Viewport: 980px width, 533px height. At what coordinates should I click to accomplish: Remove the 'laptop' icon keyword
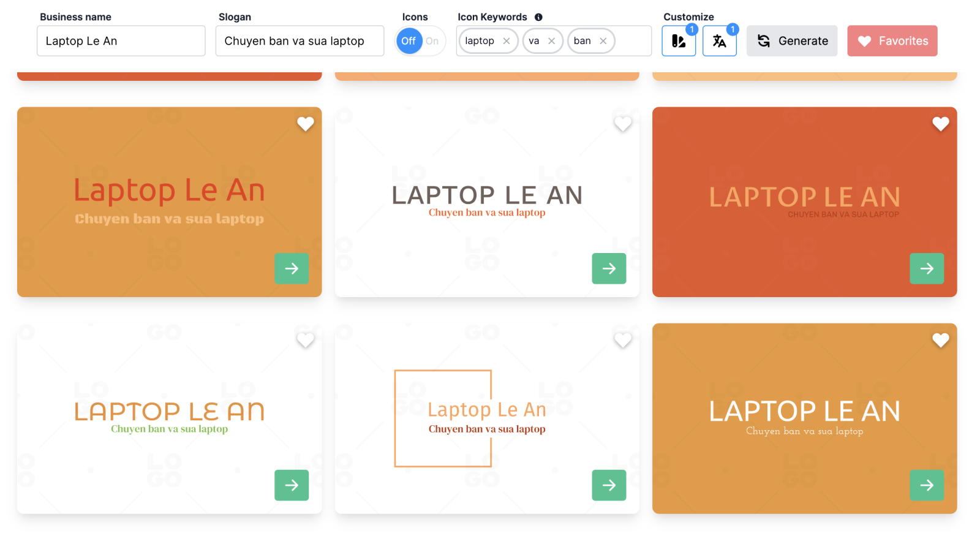click(507, 41)
